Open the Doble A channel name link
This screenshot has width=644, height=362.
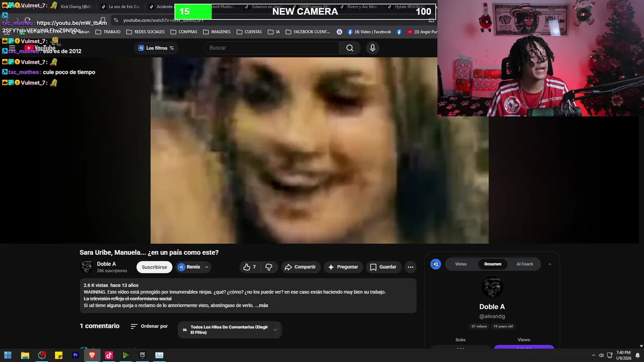pos(106,264)
